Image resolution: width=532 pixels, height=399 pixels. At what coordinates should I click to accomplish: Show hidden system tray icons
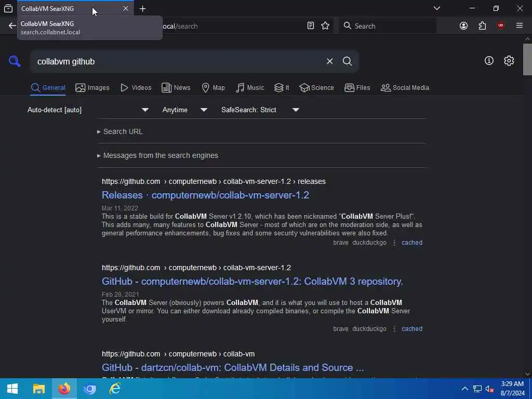(464, 389)
